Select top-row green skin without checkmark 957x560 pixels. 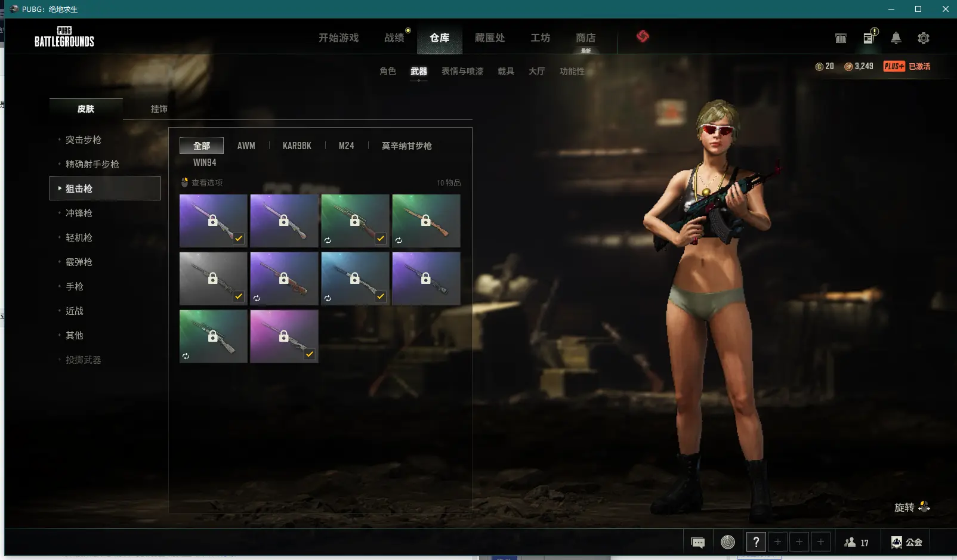427,221
